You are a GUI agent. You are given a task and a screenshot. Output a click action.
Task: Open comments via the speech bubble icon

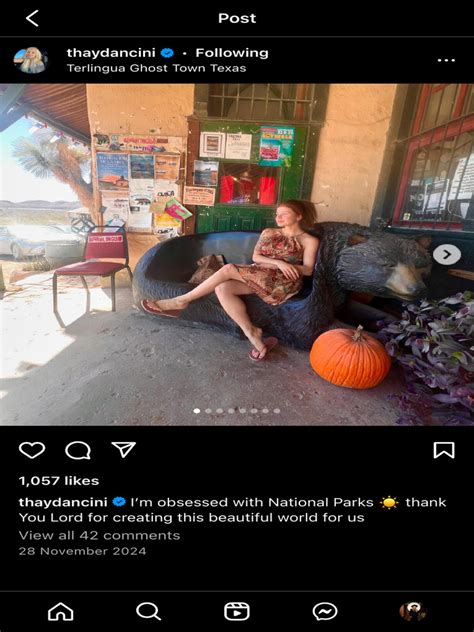(x=78, y=450)
